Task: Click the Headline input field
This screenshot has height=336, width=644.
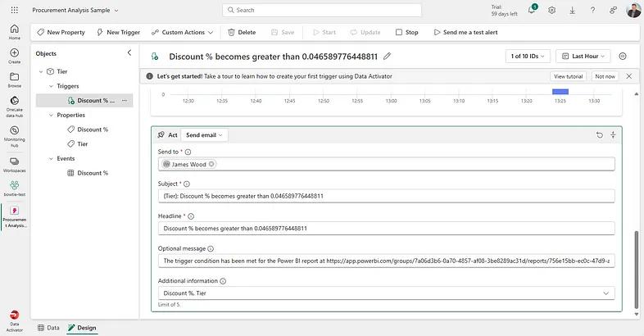Action: pyautogui.click(x=387, y=229)
